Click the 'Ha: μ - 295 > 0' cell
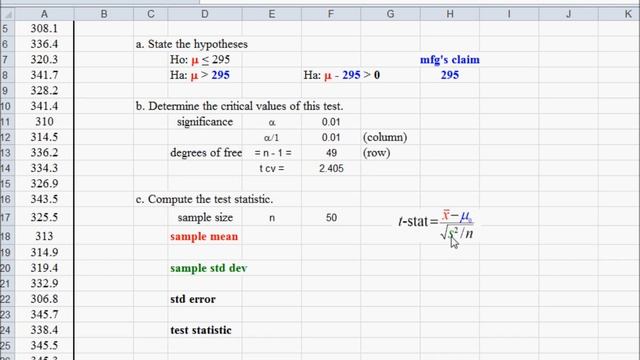 click(342, 75)
